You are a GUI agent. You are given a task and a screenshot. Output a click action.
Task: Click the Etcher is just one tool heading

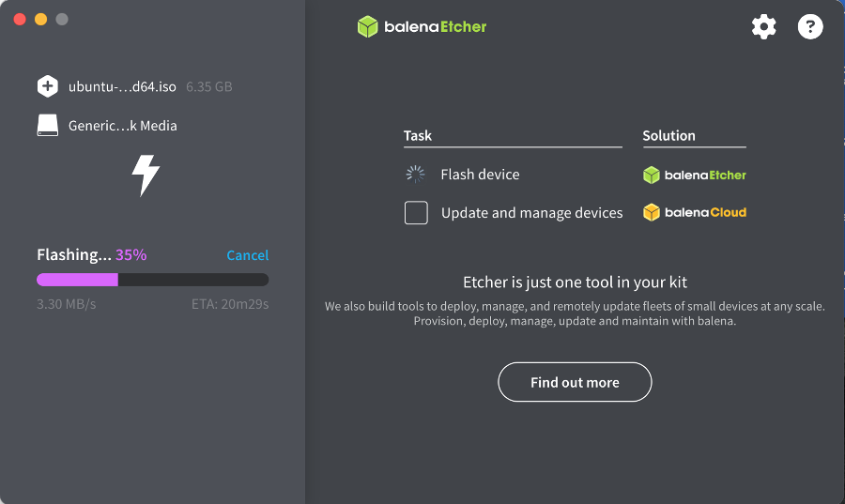point(575,283)
